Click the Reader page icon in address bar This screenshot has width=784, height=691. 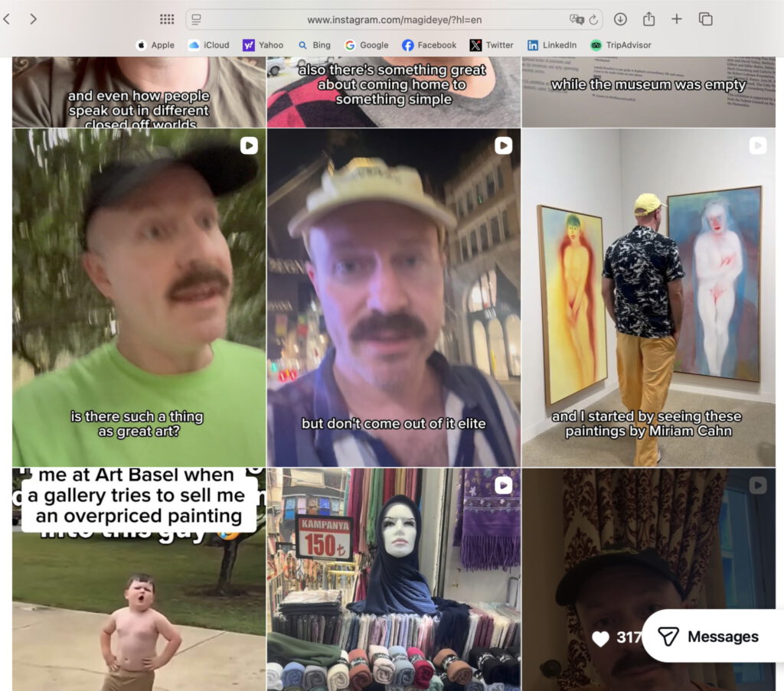click(x=197, y=19)
